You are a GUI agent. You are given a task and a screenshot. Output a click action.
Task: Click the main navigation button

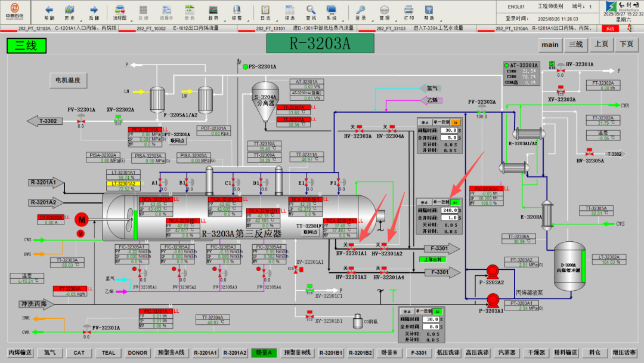pyautogui.click(x=550, y=45)
